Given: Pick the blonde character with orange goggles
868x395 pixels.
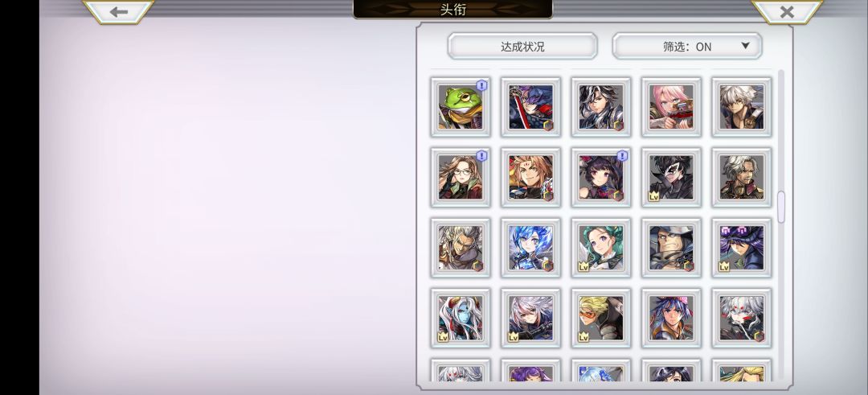Looking at the screenshot, I should click(x=601, y=318).
